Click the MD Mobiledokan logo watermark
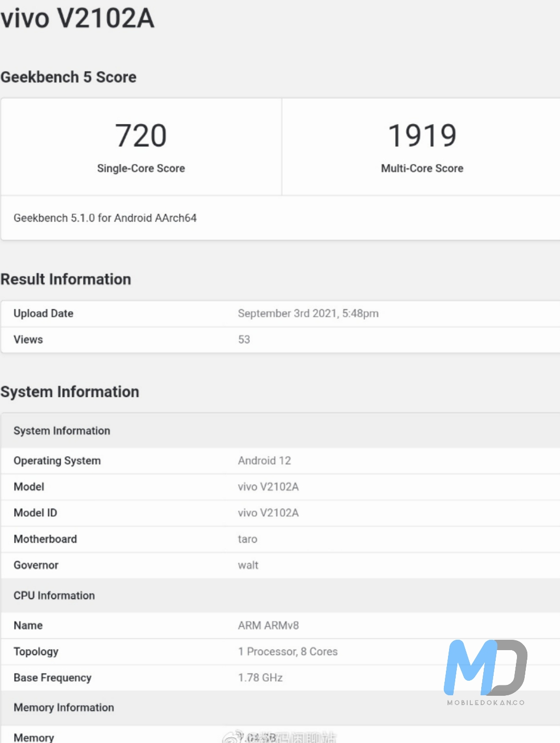Viewport: 560px width, 743px height. (485, 667)
